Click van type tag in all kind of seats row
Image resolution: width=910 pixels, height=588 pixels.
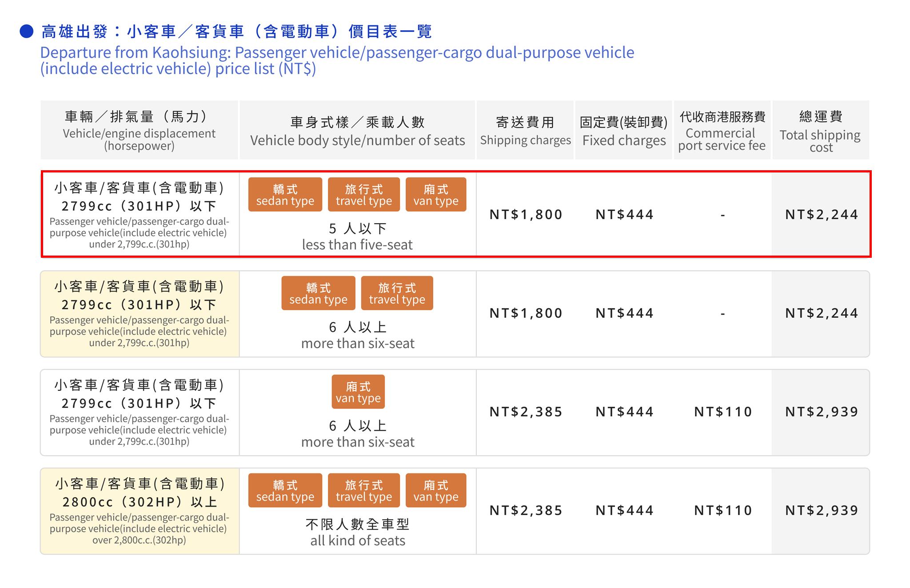436,491
